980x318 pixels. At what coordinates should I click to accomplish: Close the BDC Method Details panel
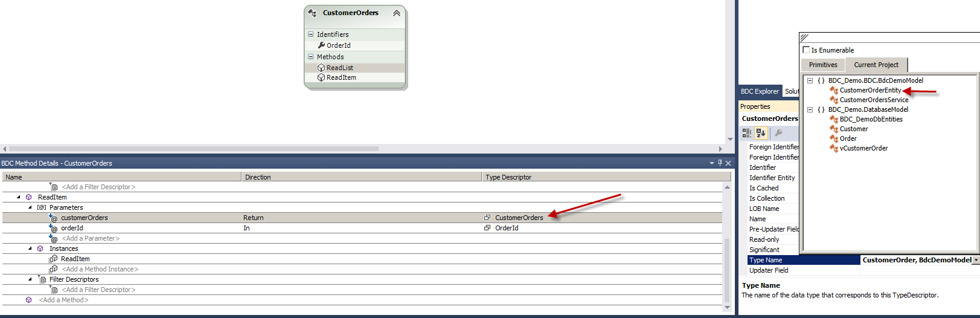click(728, 163)
